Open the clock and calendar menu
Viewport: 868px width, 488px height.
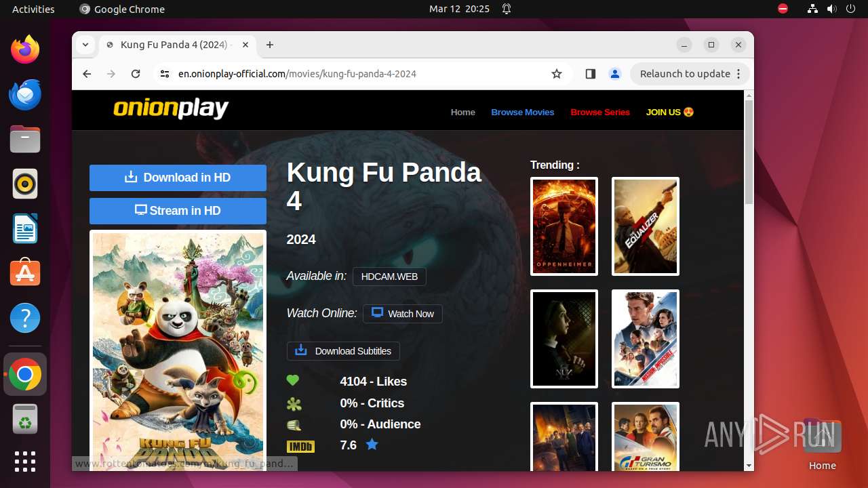[x=459, y=9]
